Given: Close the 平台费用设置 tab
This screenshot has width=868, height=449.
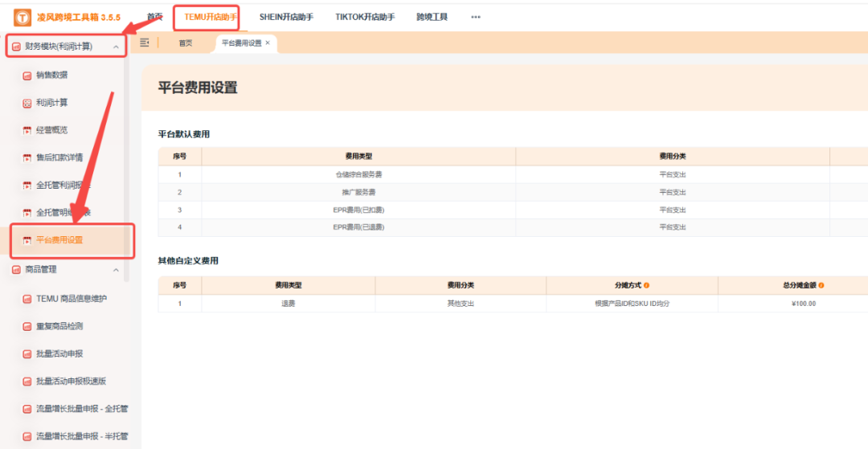Looking at the screenshot, I should tap(268, 43).
